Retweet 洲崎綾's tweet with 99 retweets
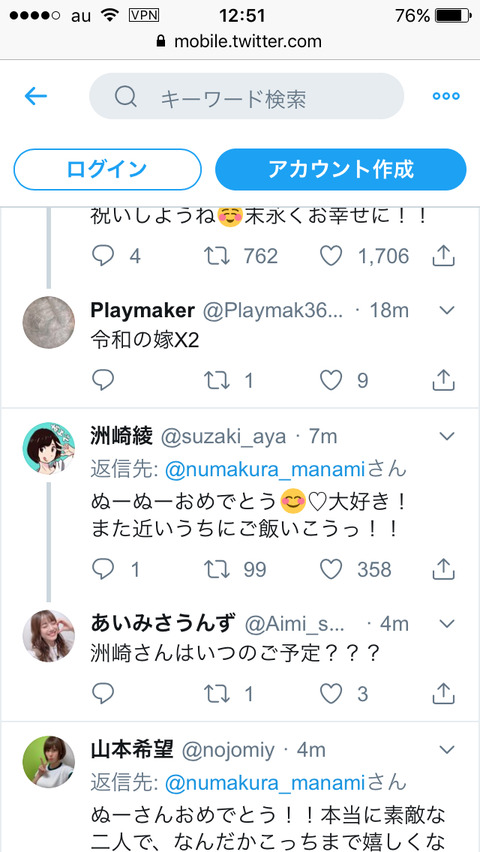The width and height of the screenshot is (480, 852). click(216, 569)
